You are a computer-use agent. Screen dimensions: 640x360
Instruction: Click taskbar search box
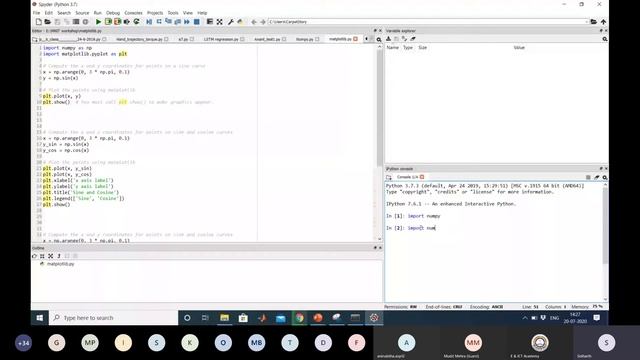point(113,318)
